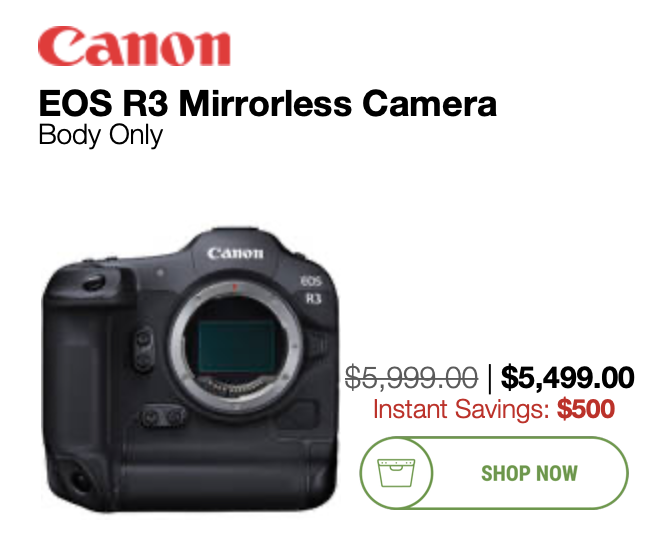Click the vertical grip button at bottom-left corner
This screenshot has width=666, height=554.
[80, 480]
